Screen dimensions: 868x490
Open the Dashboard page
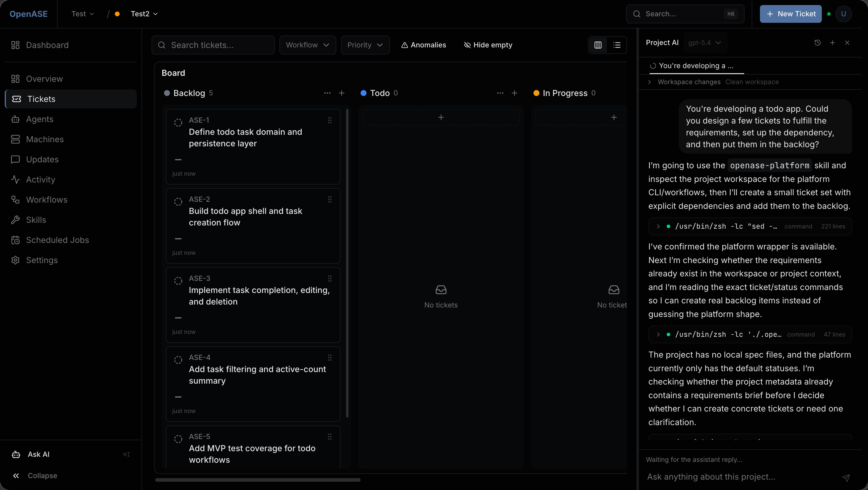click(x=71, y=45)
